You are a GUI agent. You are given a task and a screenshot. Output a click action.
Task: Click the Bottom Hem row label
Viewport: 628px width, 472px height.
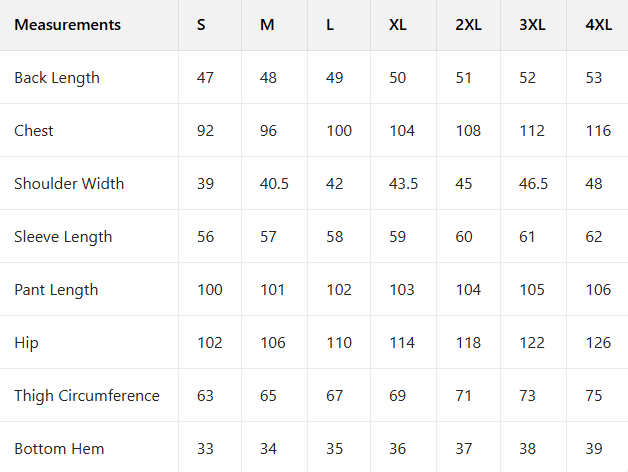(59, 449)
